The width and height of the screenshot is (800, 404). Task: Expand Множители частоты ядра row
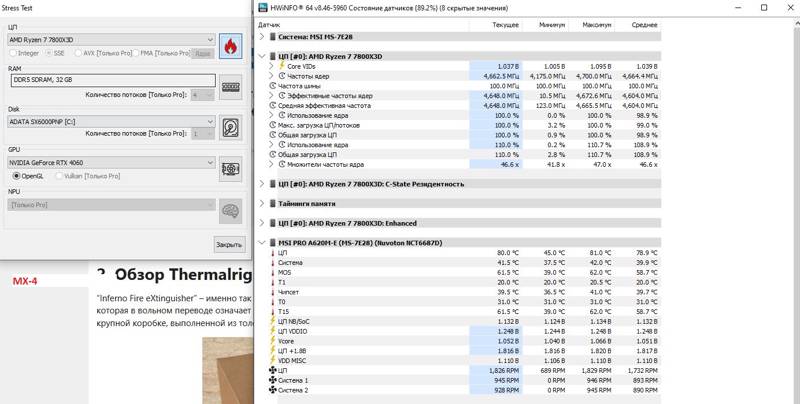(271, 164)
